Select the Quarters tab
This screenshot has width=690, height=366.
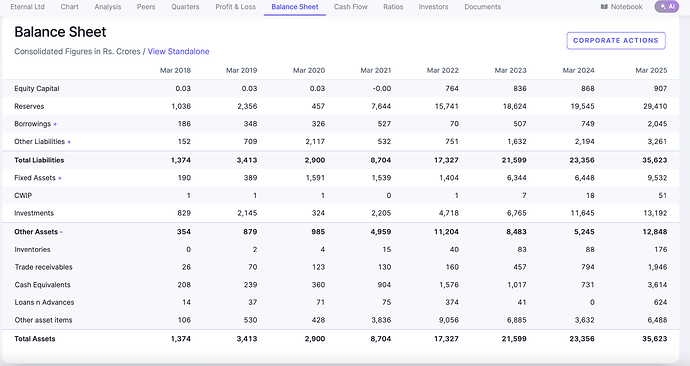click(185, 7)
